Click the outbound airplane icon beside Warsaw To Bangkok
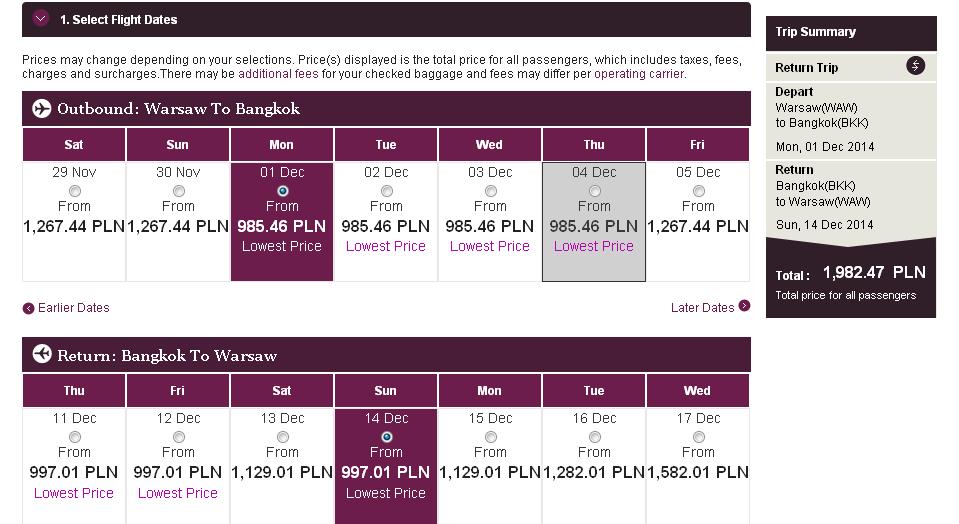959x524 pixels. (42, 109)
